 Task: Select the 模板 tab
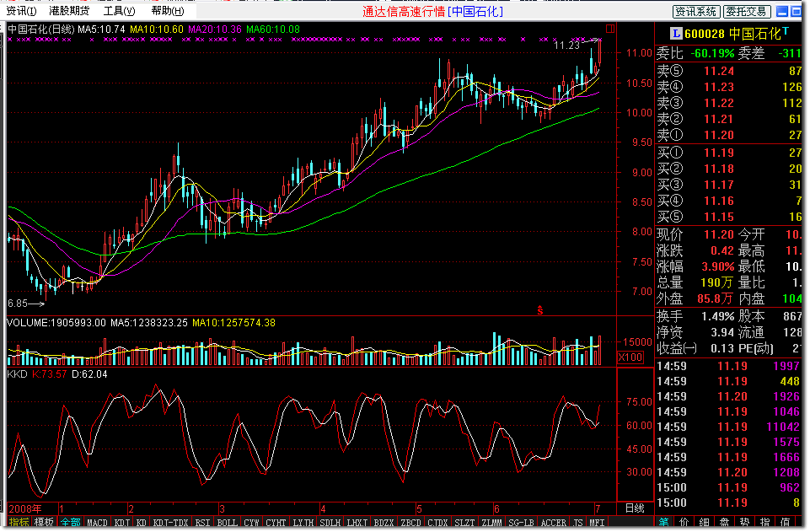pyautogui.click(x=44, y=522)
